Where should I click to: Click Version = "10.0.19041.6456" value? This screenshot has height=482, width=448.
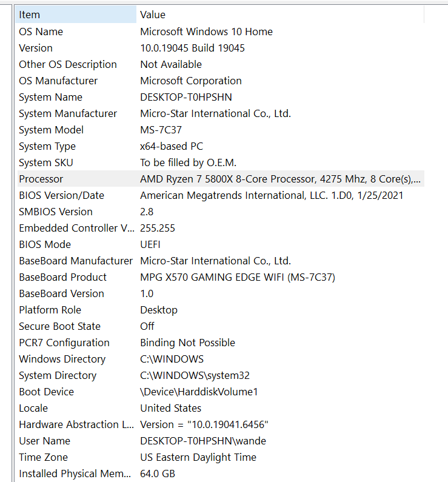pyautogui.click(x=204, y=424)
